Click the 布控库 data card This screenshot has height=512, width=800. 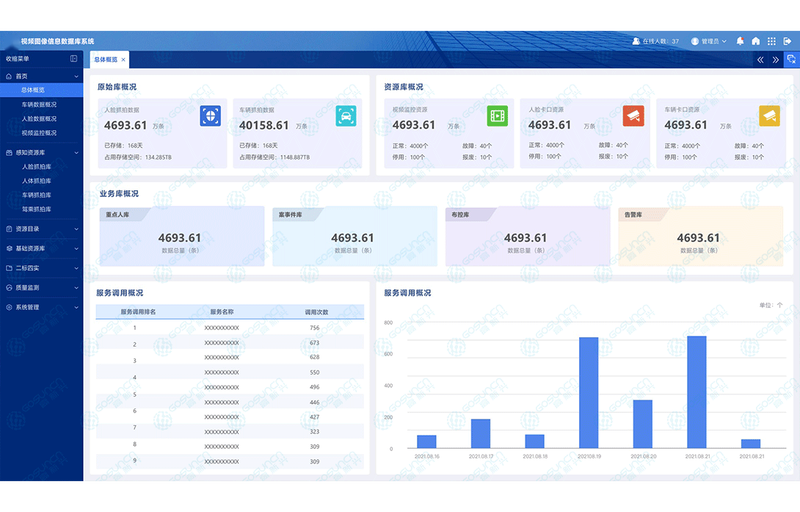pyautogui.click(x=528, y=236)
